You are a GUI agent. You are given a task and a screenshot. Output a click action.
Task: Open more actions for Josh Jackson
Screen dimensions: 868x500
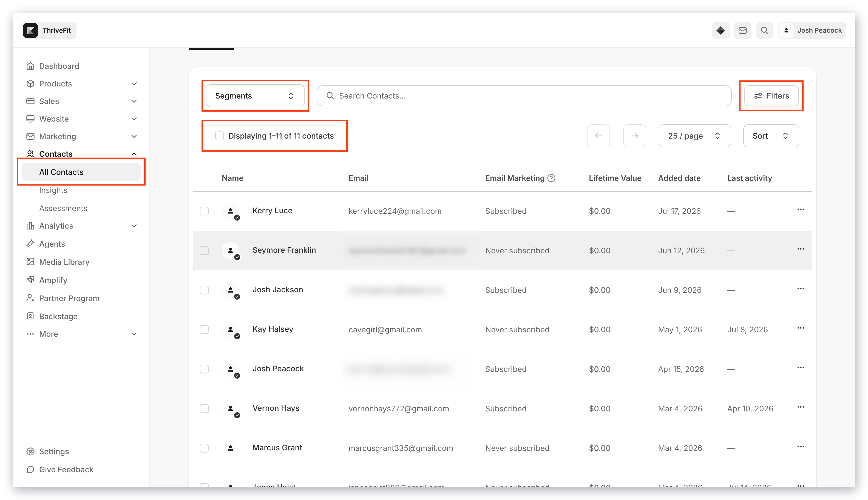[x=800, y=288]
